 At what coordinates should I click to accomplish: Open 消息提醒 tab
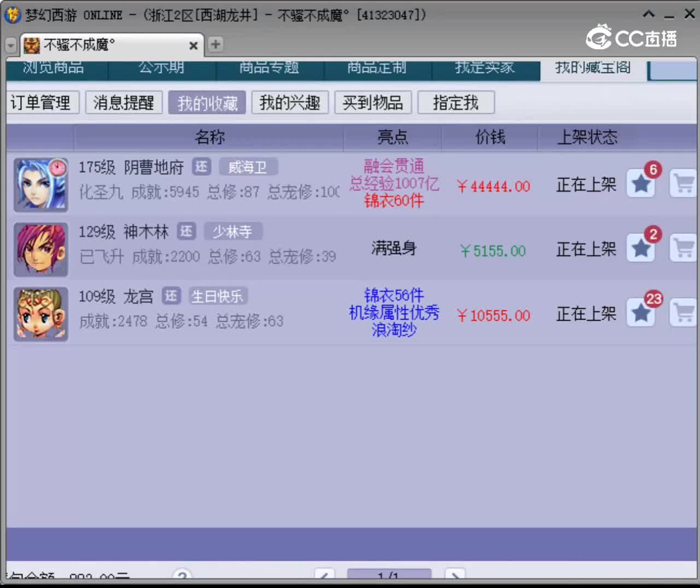click(x=124, y=103)
